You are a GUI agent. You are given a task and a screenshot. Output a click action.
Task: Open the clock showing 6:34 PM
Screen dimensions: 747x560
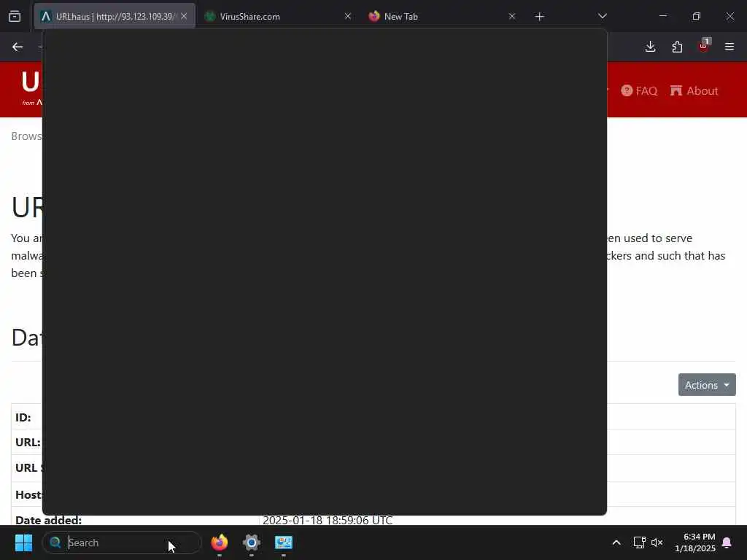click(695, 542)
